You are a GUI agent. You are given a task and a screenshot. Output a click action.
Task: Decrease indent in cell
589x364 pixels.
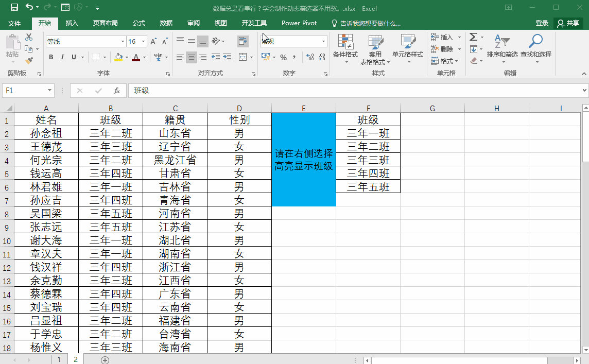(216, 57)
